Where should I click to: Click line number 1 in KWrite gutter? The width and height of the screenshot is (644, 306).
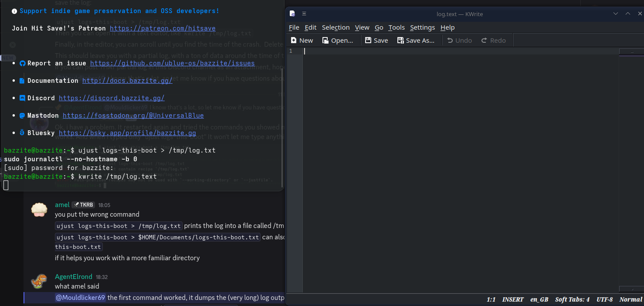291,51
